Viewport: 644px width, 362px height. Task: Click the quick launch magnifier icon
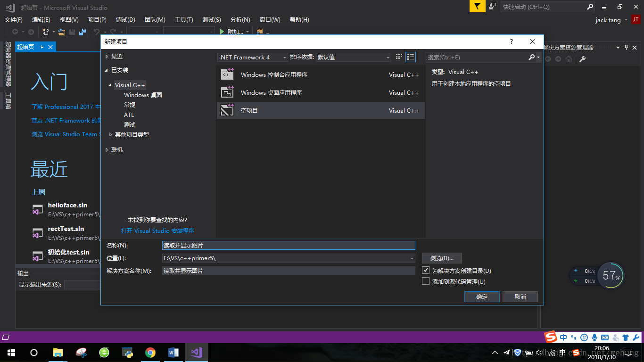[x=590, y=7]
